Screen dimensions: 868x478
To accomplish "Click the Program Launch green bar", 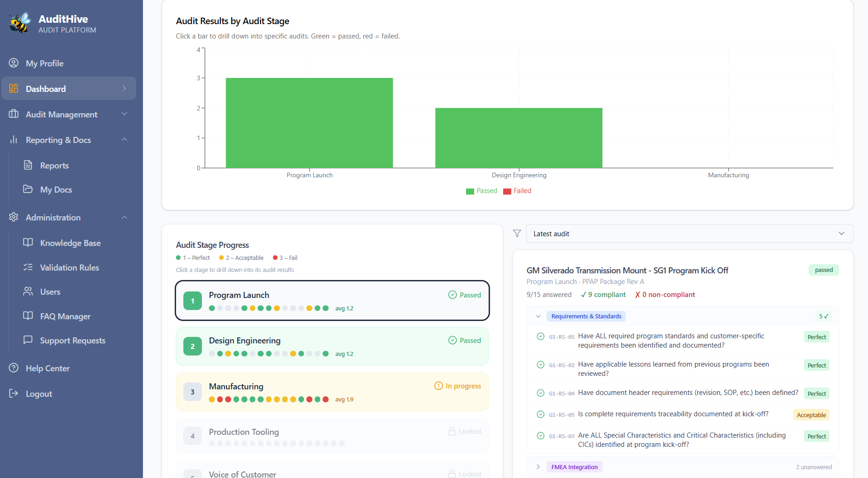I will [309, 123].
